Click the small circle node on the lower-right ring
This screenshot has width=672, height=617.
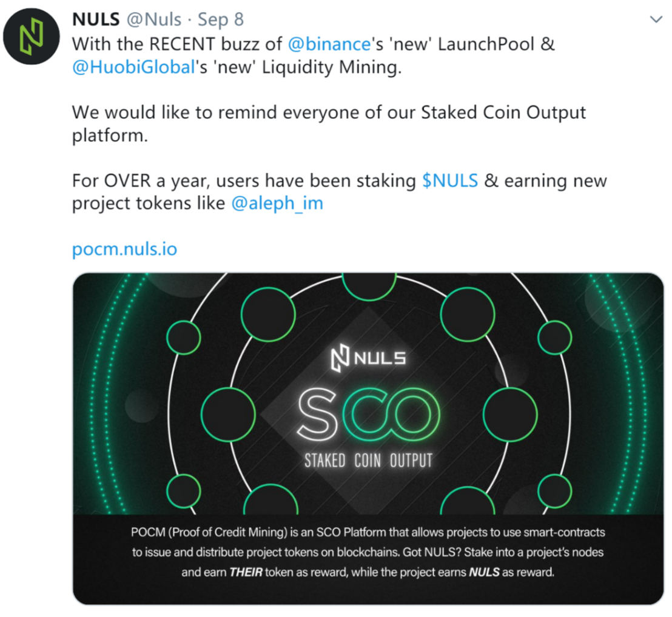(x=554, y=491)
